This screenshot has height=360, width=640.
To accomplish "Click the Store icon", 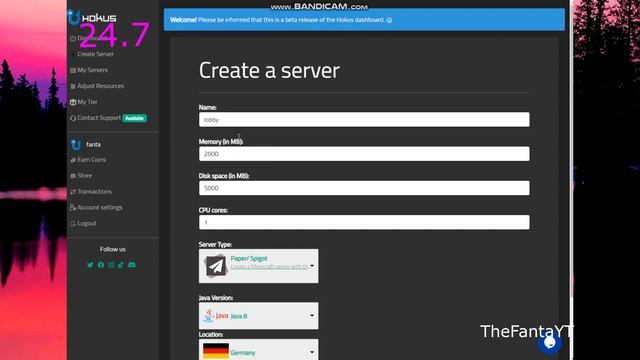I will click(x=73, y=176).
